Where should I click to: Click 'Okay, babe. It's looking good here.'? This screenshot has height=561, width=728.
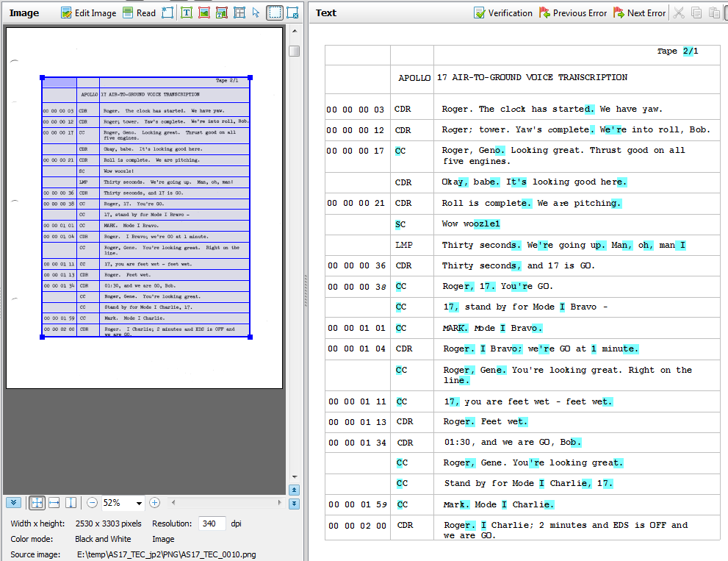534,182
